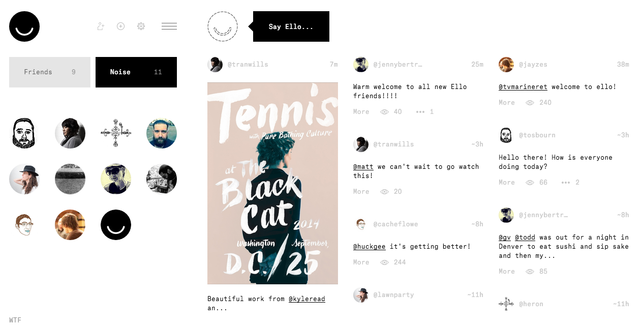The image size is (644, 325).
Task: Open the WTF link at bottom left
Action: click(x=15, y=320)
